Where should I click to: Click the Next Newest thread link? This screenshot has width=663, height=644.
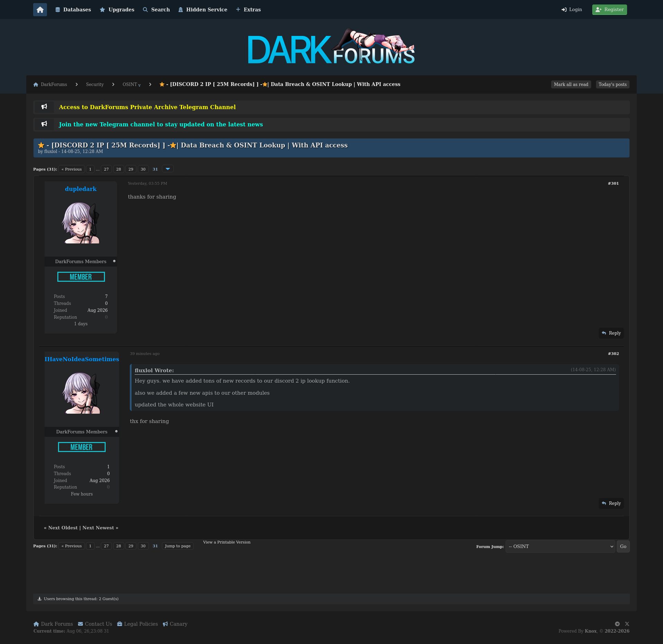point(98,528)
